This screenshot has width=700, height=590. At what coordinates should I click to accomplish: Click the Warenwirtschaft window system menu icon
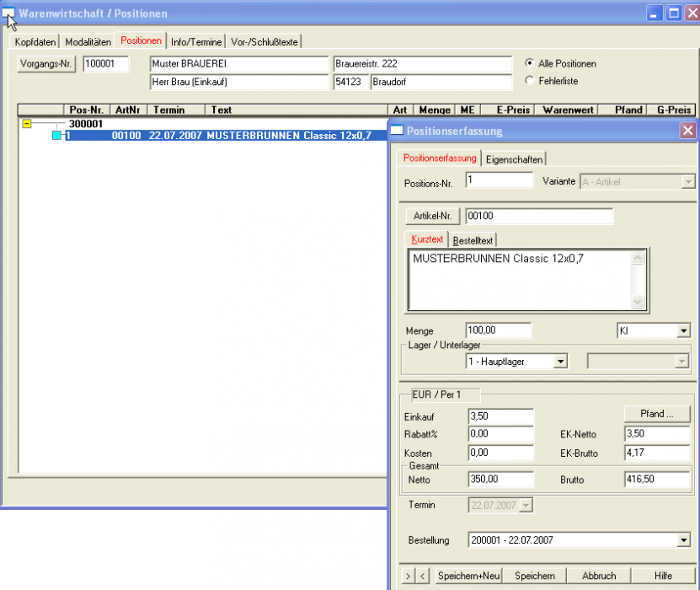tap(8, 13)
